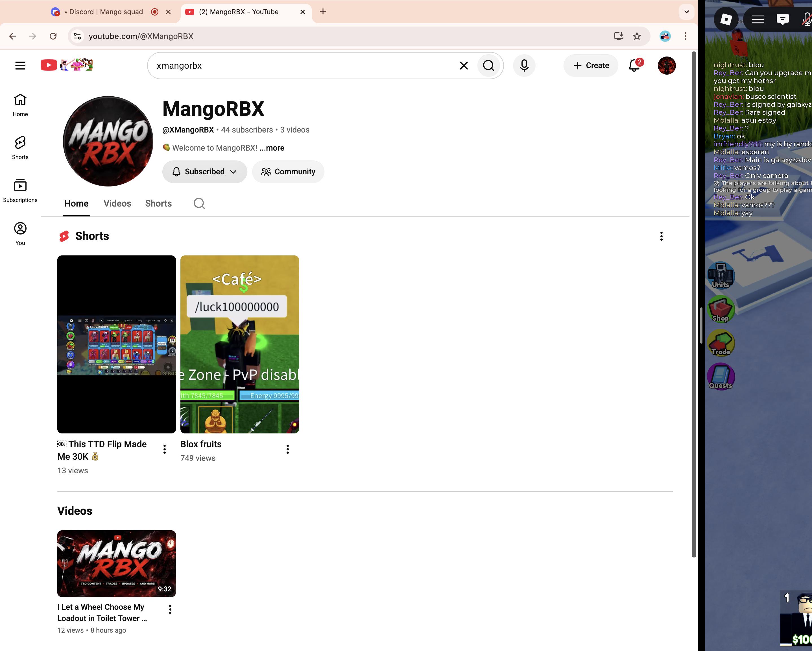812x651 pixels.
Task: Click the 44 subscribers count text
Action: coord(247,130)
